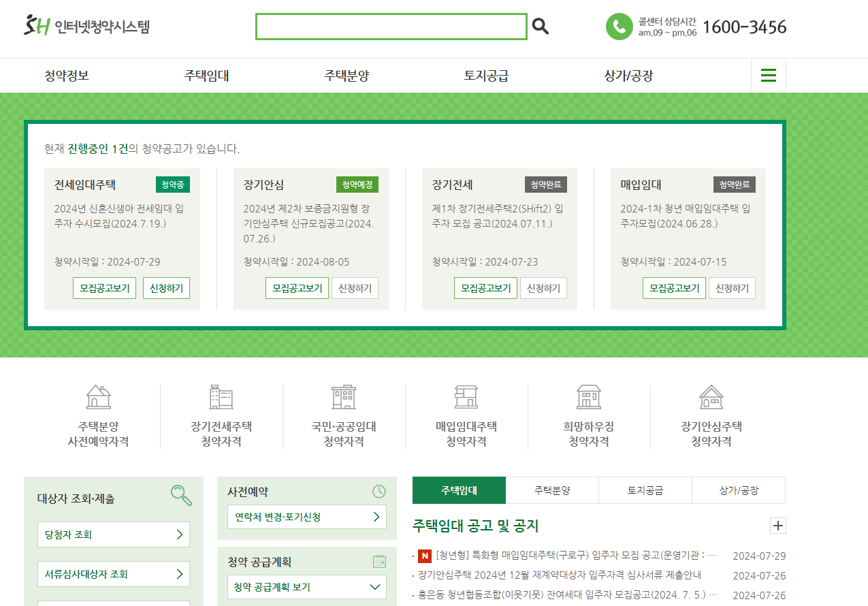The image size is (868, 606).
Task: Open 당첨자 조회 via its chevron
Action: (181, 535)
